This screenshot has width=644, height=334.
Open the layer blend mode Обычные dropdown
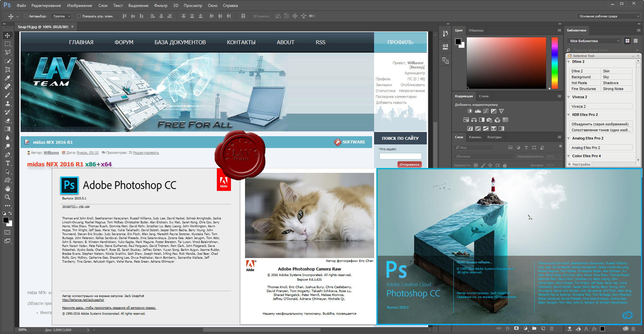pyautogui.click(x=484, y=157)
